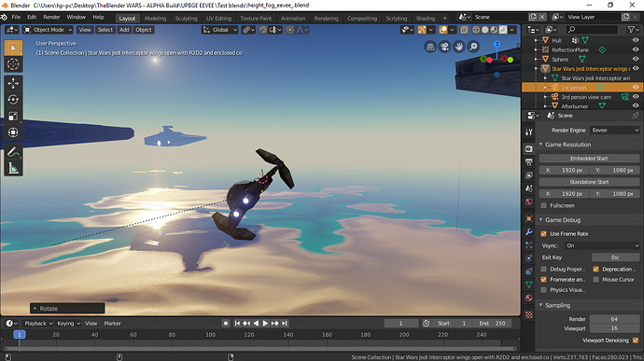This screenshot has width=644, height=361.
Task: Toggle X-ray display in viewport header
Action: pos(464,30)
